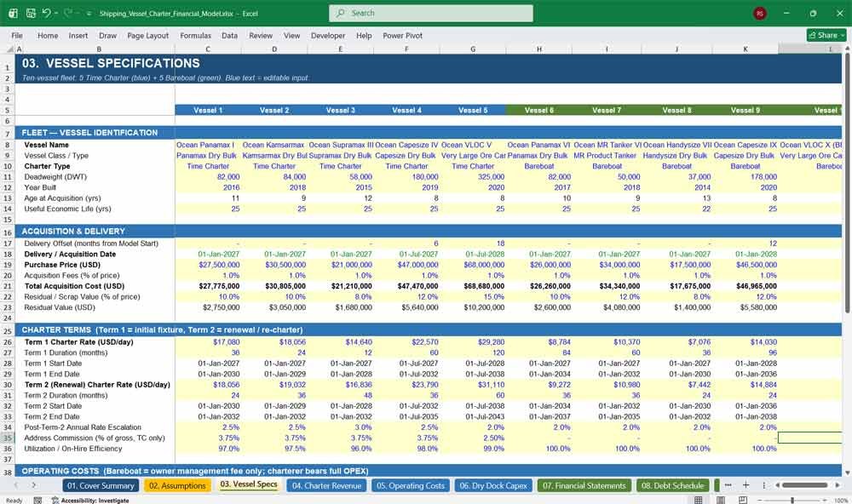Open 08. Debt Schedule sheet
This screenshot has height=504, width=852.
coord(673,485)
